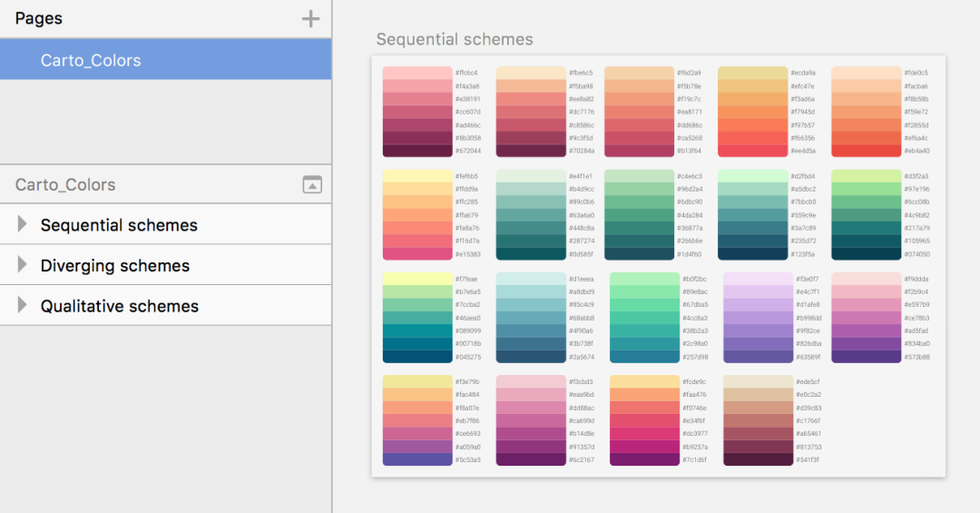Select the Diverging schemes layer name

(x=115, y=266)
